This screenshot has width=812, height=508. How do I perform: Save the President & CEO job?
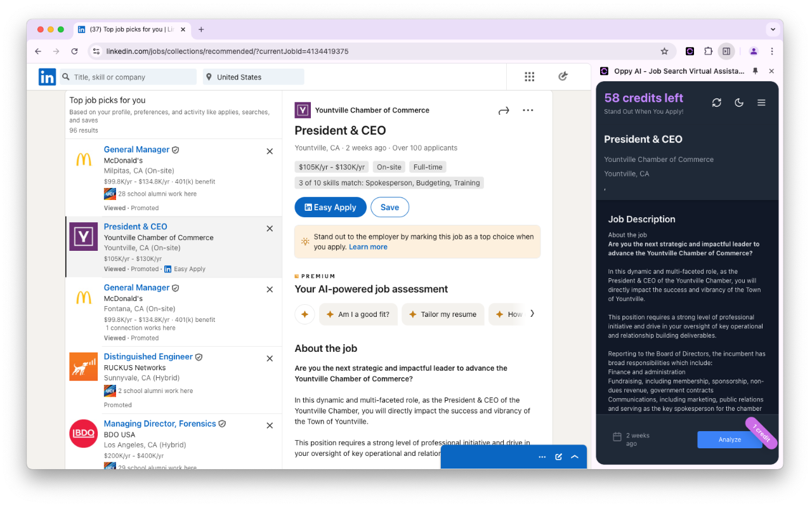pyautogui.click(x=390, y=207)
